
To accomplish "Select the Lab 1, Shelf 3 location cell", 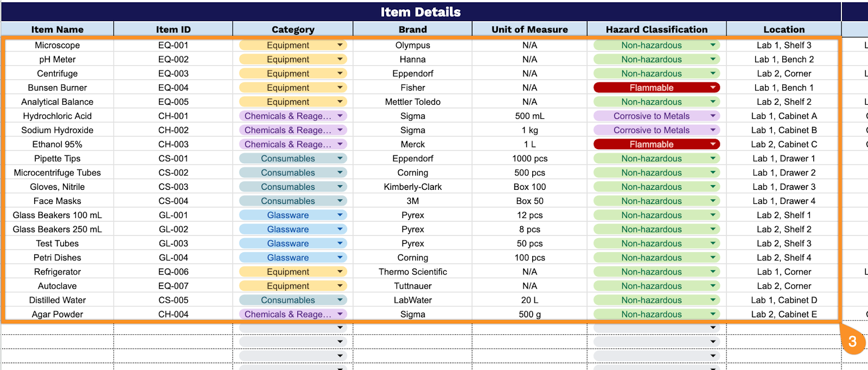I will click(783, 45).
